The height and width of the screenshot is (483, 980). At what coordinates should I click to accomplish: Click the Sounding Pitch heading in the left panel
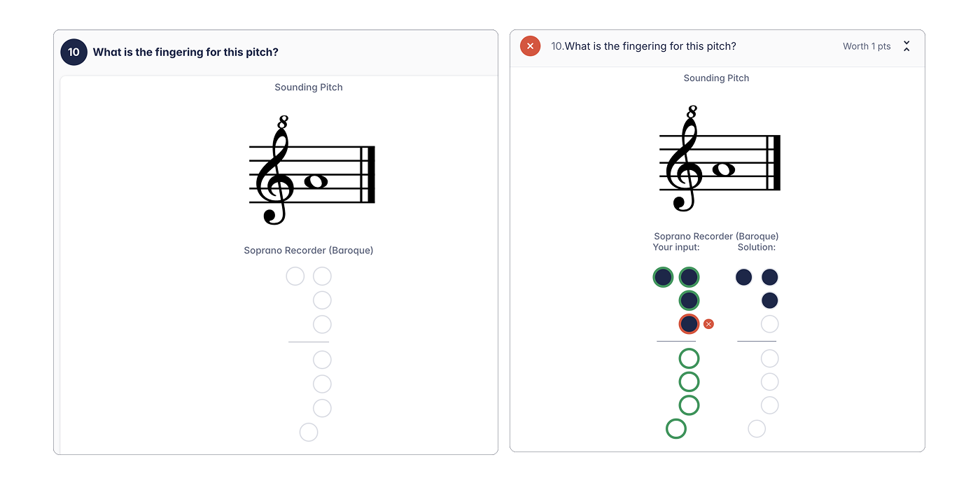pyautogui.click(x=308, y=87)
